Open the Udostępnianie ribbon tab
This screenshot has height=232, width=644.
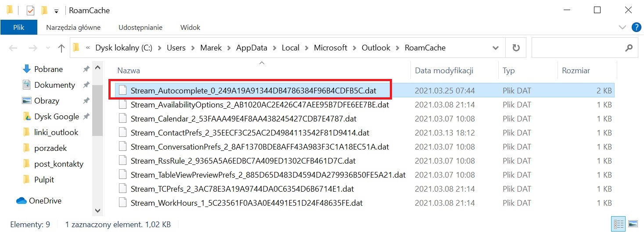point(140,27)
